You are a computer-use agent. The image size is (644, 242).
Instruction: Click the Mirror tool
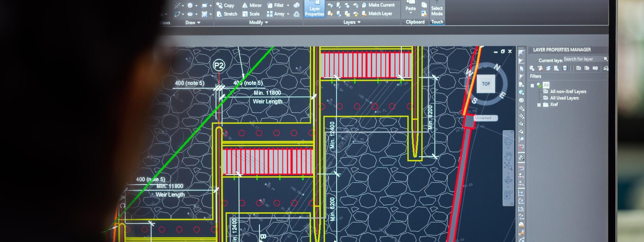point(252,5)
